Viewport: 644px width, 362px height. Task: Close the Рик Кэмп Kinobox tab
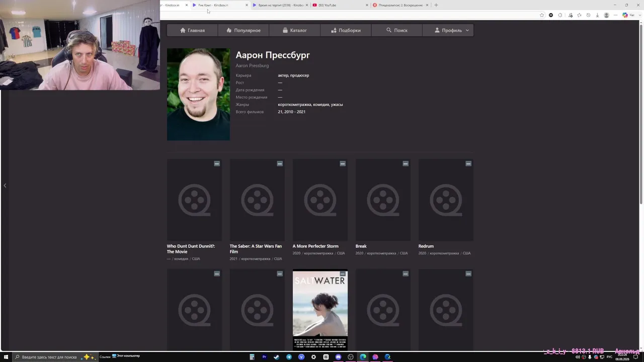(x=247, y=5)
